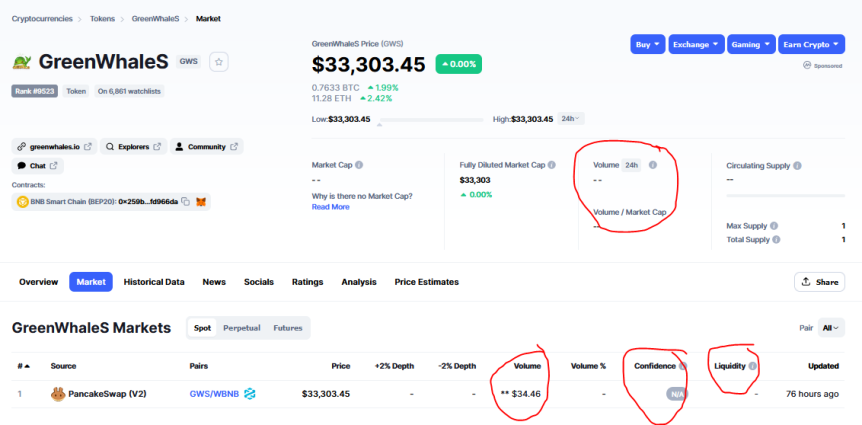Select the Market tab
Image resolution: width=862 pixels, height=425 pixels.
pyautogui.click(x=91, y=282)
